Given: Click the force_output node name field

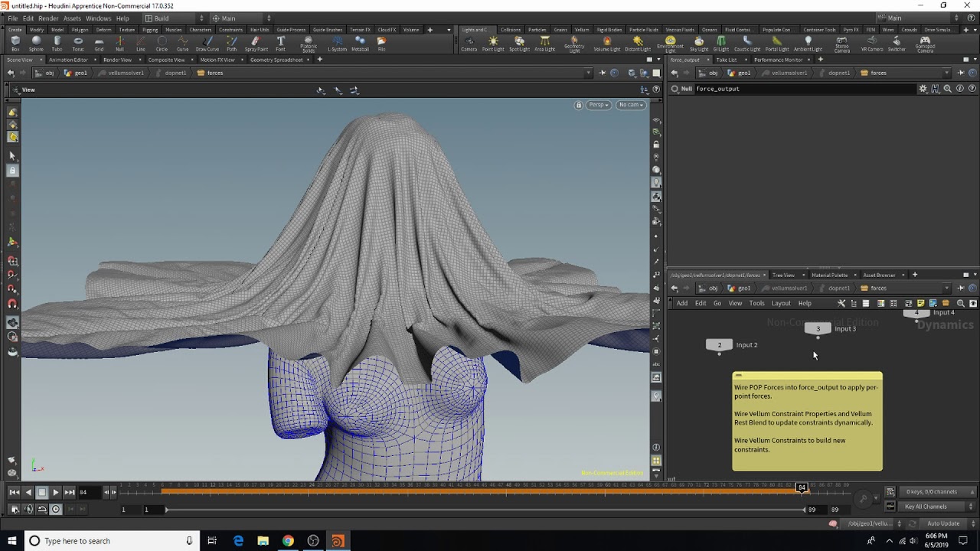Looking at the screenshot, I should 807,89.
